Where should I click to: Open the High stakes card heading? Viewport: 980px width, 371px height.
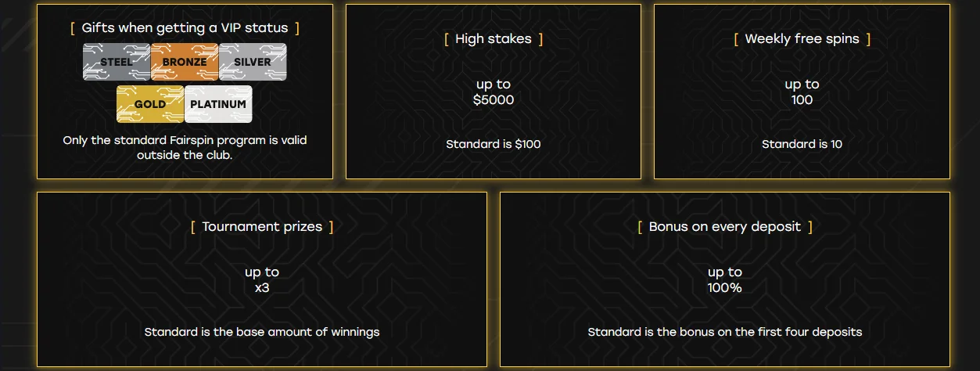[494, 39]
